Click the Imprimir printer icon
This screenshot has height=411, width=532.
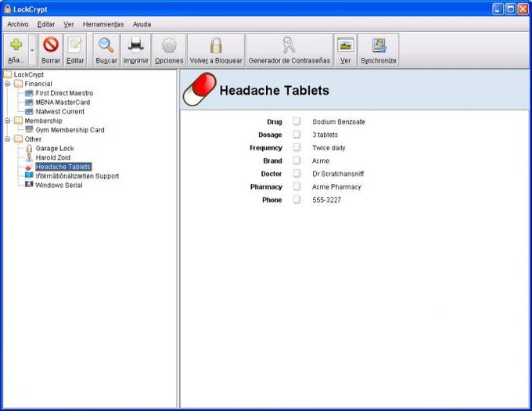tap(135, 45)
